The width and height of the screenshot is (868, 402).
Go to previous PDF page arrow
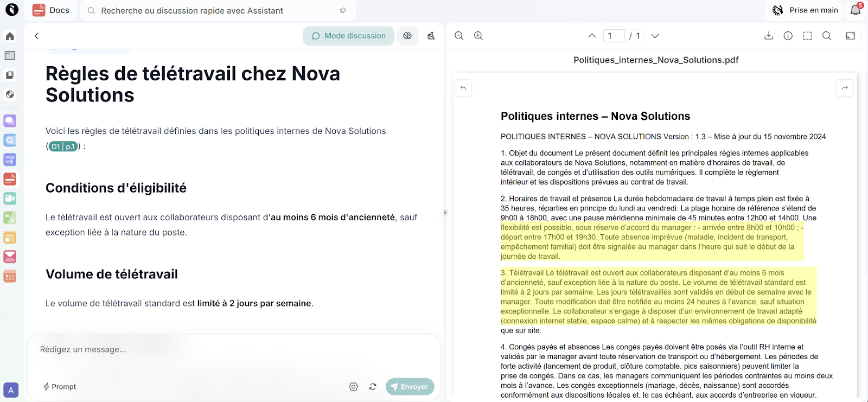pos(592,36)
